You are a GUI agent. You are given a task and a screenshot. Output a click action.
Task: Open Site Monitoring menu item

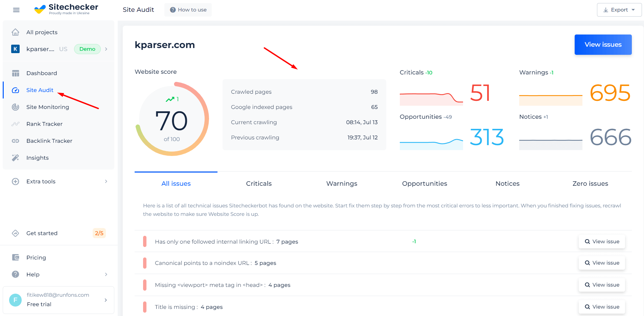47,107
